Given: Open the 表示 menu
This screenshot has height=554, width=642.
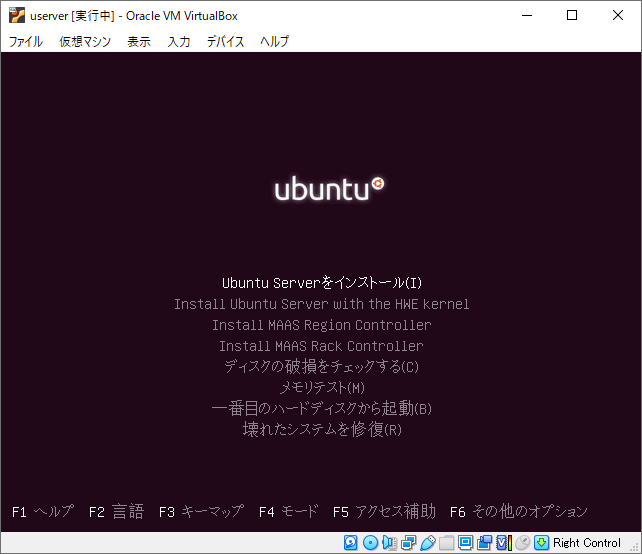Looking at the screenshot, I should (139, 41).
